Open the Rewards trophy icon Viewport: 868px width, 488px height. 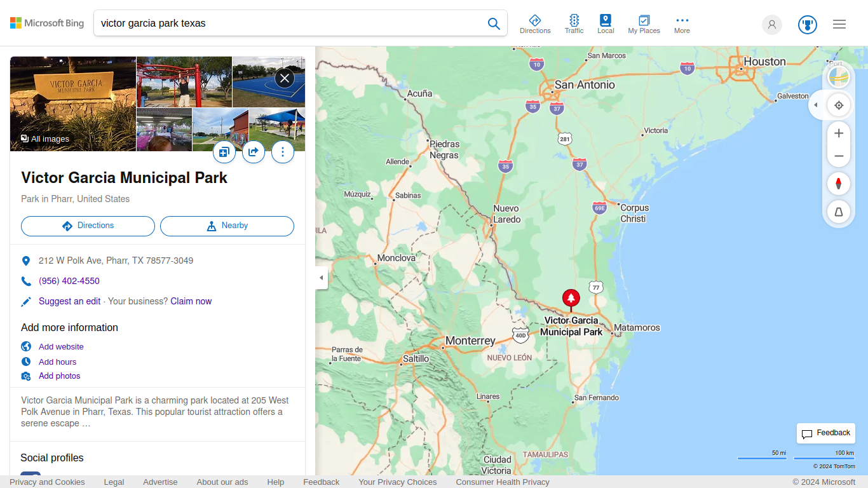(808, 24)
